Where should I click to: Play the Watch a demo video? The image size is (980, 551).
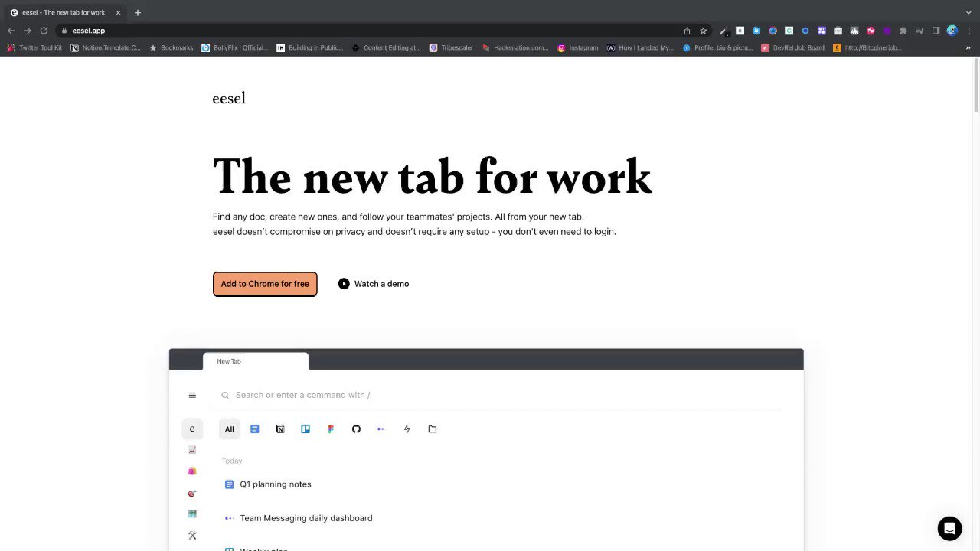(374, 284)
